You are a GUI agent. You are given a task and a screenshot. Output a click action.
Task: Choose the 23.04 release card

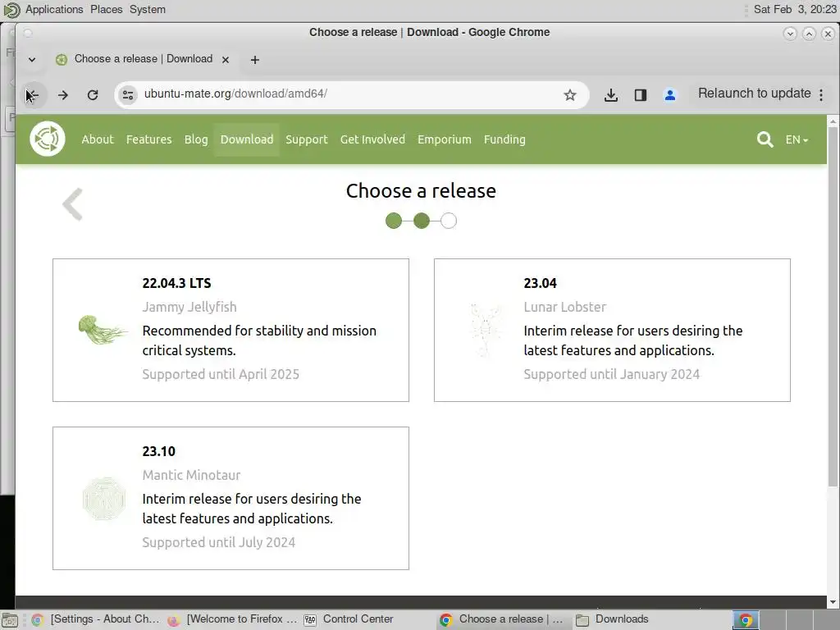612,330
